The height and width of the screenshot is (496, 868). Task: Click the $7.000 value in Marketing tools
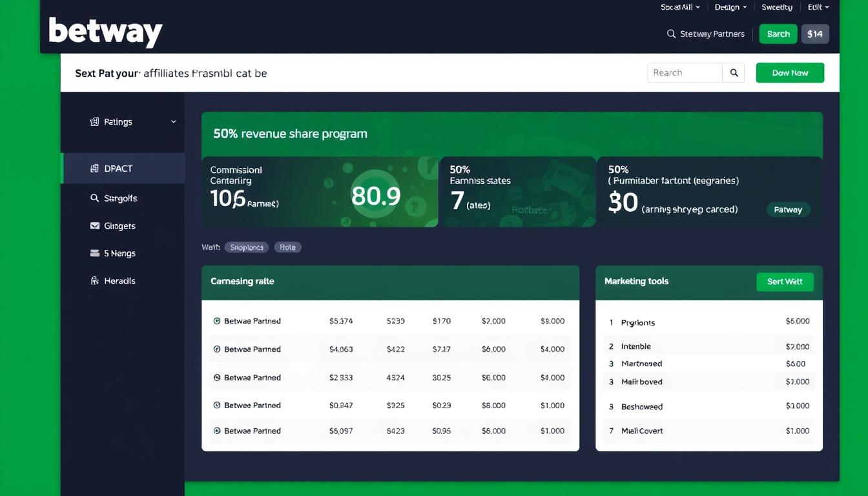pos(798,382)
